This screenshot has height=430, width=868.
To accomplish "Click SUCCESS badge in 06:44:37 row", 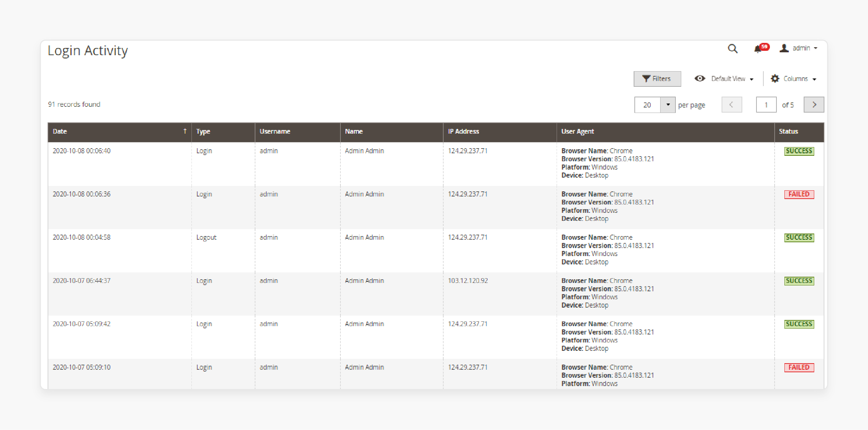I will (x=799, y=281).
